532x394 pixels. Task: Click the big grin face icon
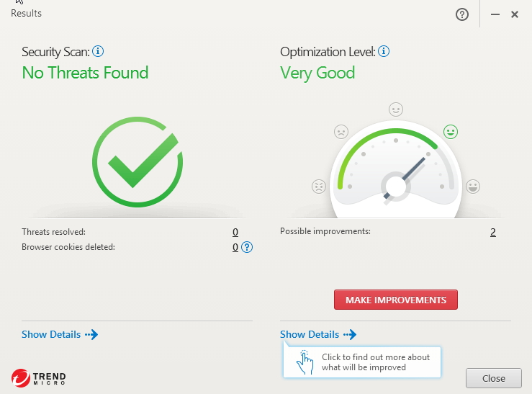coord(473,187)
